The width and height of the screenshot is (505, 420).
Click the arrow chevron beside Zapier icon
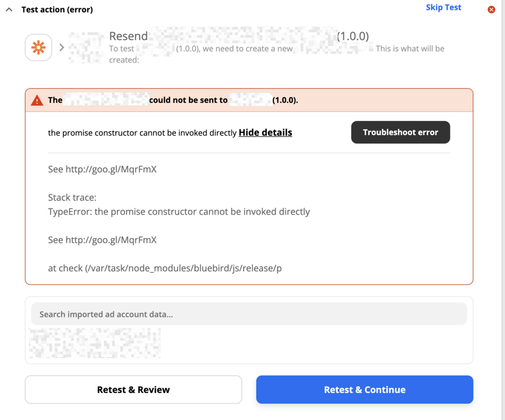pyautogui.click(x=62, y=48)
